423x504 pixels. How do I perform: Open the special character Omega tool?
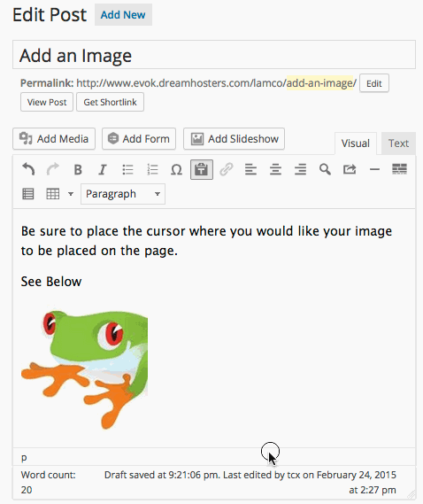(x=177, y=169)
